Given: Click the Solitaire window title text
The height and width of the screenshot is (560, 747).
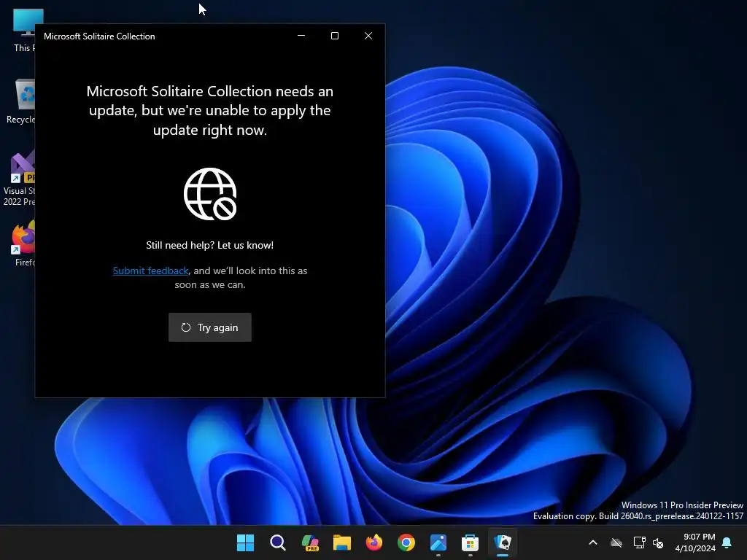Looking at the screenshot, I should [99, 36].
